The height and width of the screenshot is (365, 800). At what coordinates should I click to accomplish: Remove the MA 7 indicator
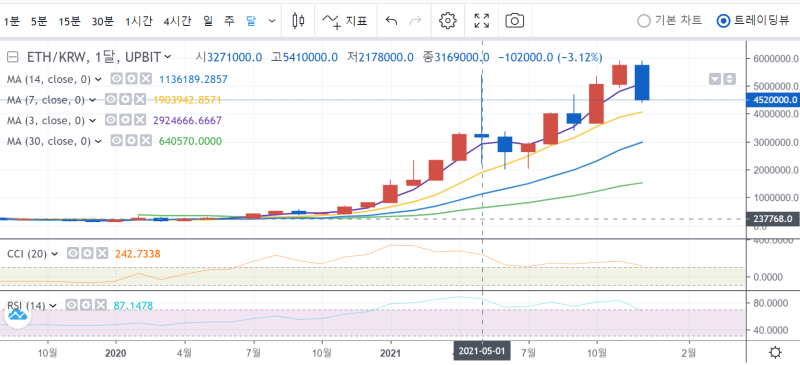coord(139,100)
